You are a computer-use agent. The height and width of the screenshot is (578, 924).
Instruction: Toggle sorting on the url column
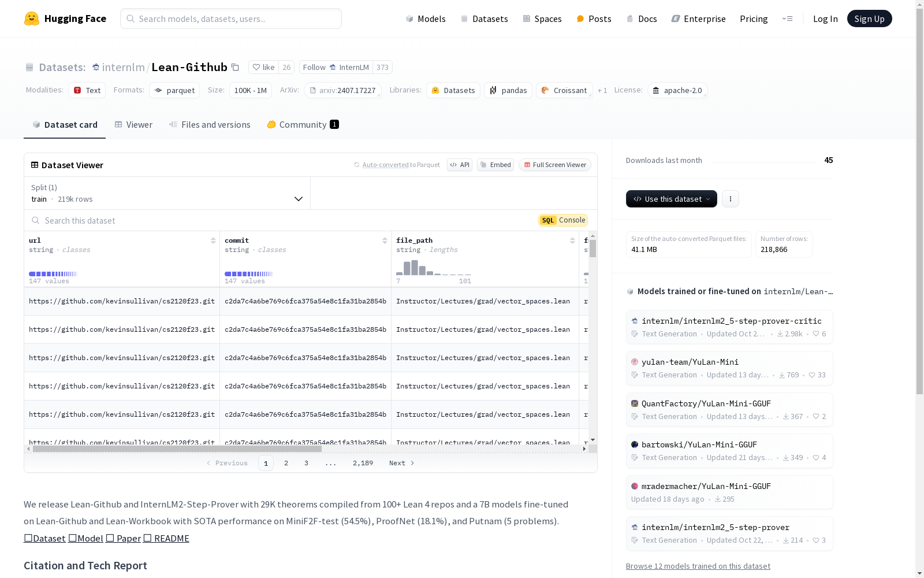213,240
